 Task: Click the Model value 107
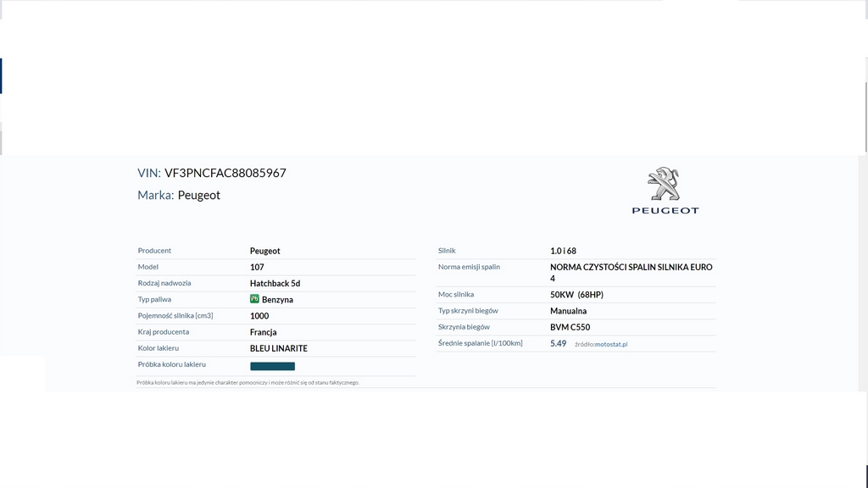coord(257,267)
